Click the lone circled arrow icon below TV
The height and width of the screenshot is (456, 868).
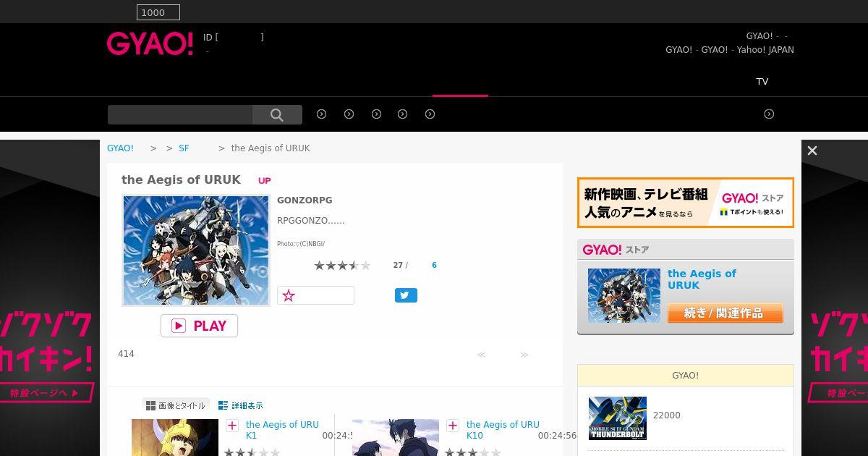pyautogui.click(x=769, y=114)
